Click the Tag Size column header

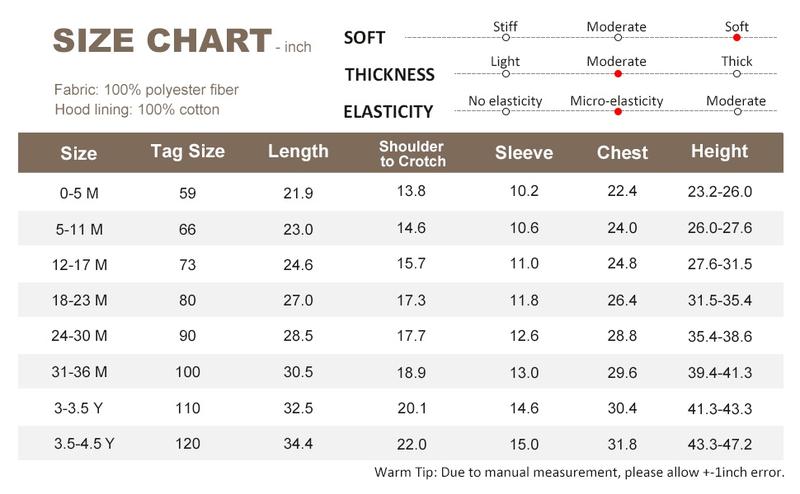pos(187,152)
